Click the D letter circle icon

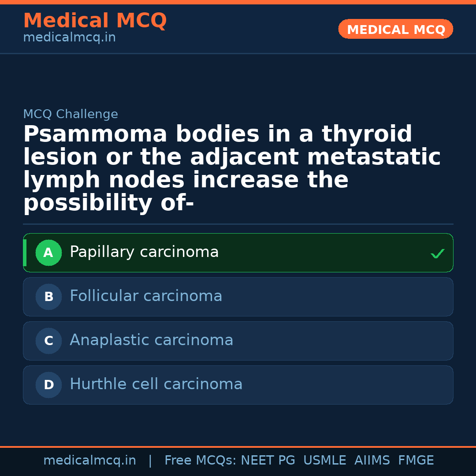[48, 385]
